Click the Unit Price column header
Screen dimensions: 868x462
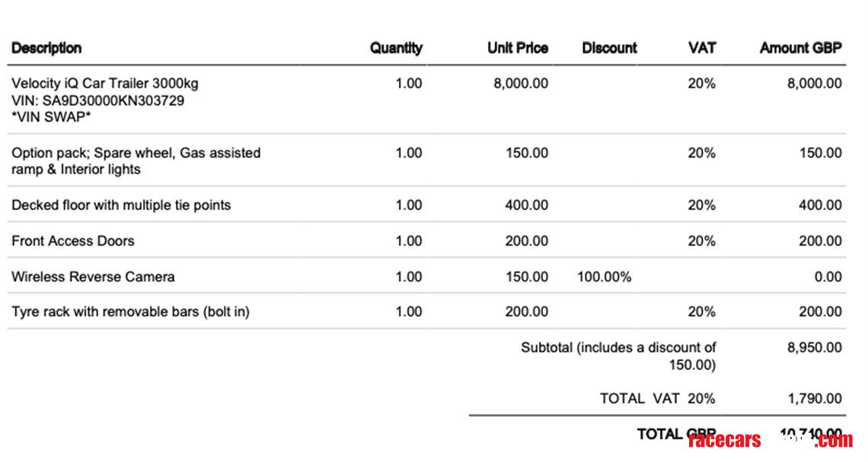[x=517, y=48]
